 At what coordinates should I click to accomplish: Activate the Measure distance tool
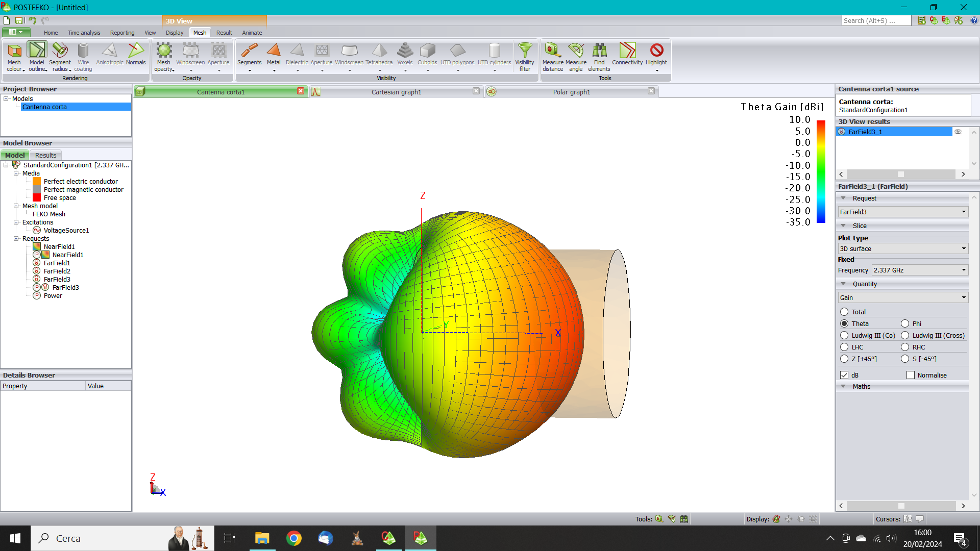point(552,51)
